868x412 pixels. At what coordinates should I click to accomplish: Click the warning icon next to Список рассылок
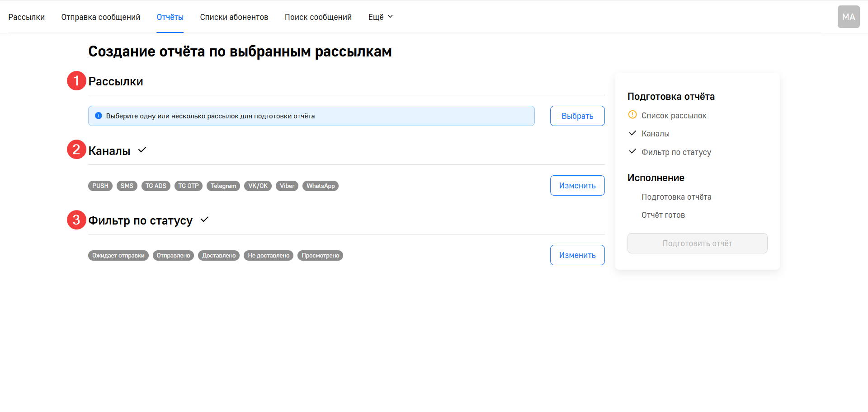(632, 115)
